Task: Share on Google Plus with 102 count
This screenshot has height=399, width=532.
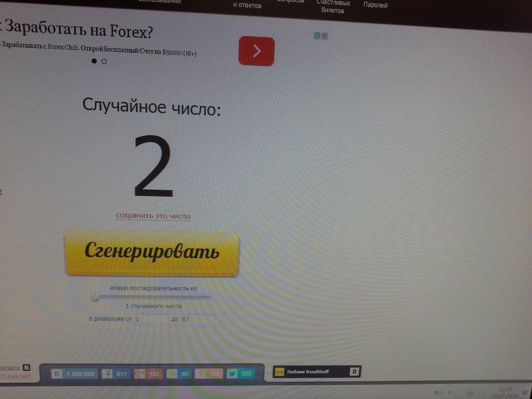Action: (147, 374)
